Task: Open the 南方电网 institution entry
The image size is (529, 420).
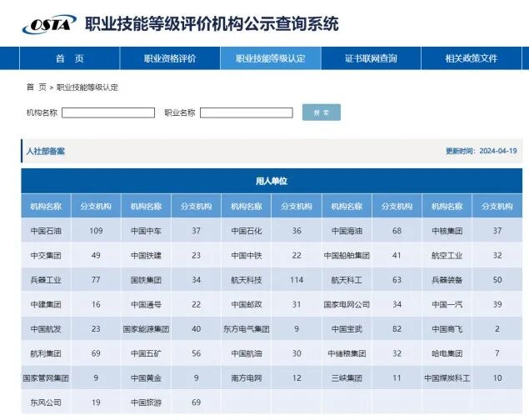Action: pyautogui.click(x=247, y=378)
